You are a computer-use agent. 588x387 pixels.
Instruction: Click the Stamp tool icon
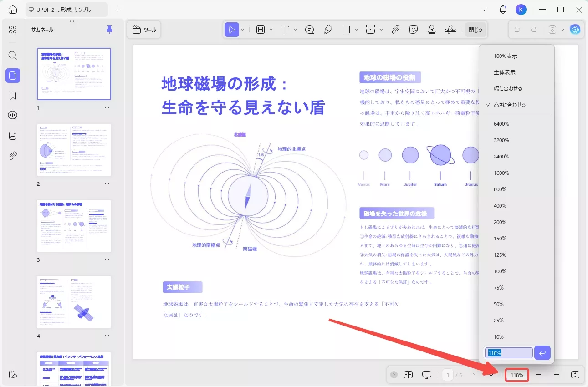pos(431,29)
